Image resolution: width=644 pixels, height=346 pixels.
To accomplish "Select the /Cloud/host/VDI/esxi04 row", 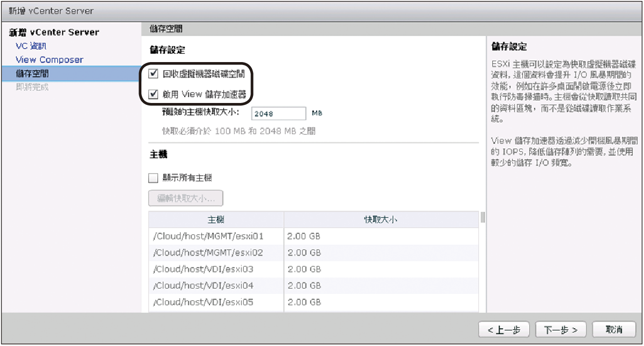I will [313, 286].
